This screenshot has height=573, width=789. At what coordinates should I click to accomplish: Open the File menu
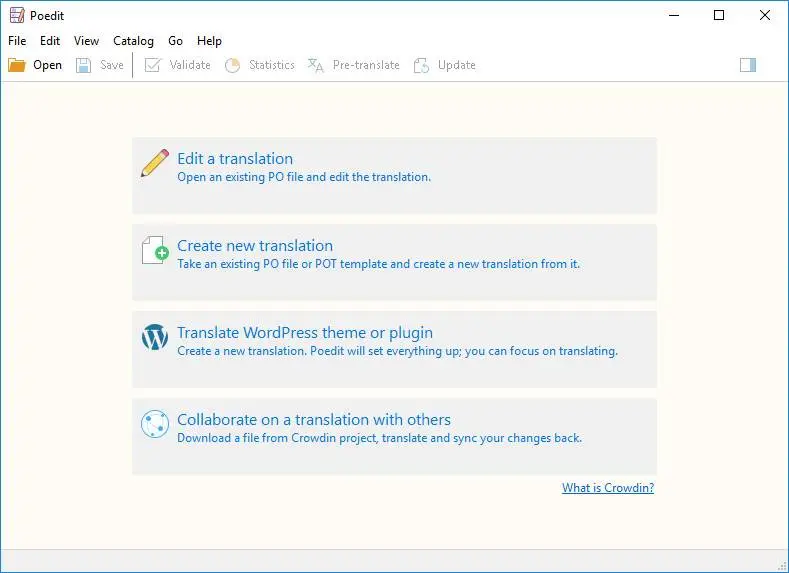pyautogui.click(x=17, y=41)
